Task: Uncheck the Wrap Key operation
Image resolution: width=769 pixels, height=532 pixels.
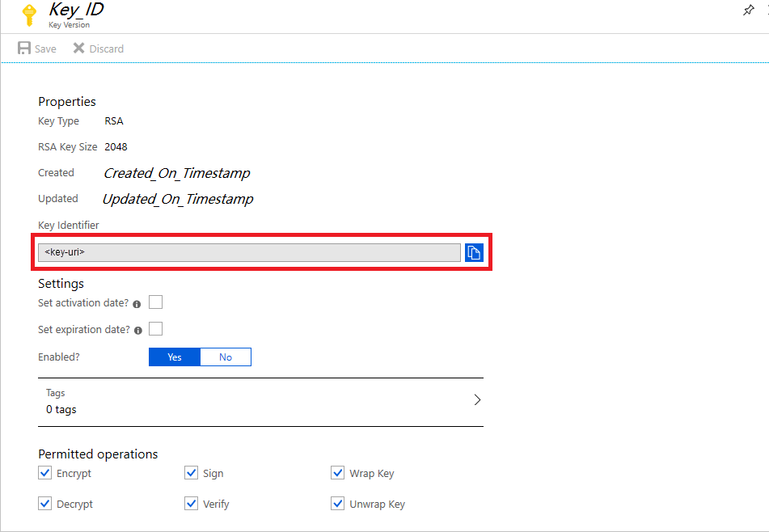Action: (337, 473)
